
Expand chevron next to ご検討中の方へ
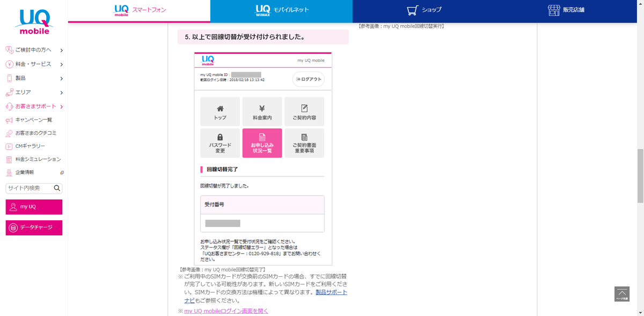(x=62, y=51)
